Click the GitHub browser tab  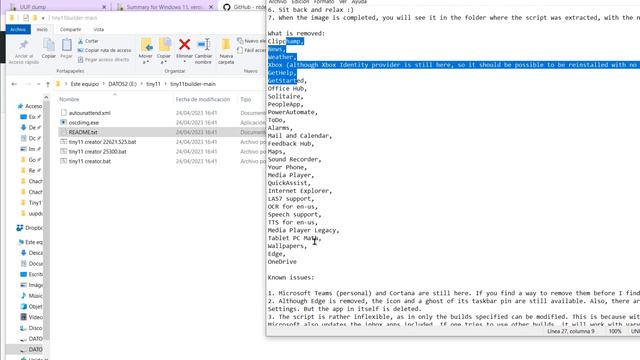(244, 7)
